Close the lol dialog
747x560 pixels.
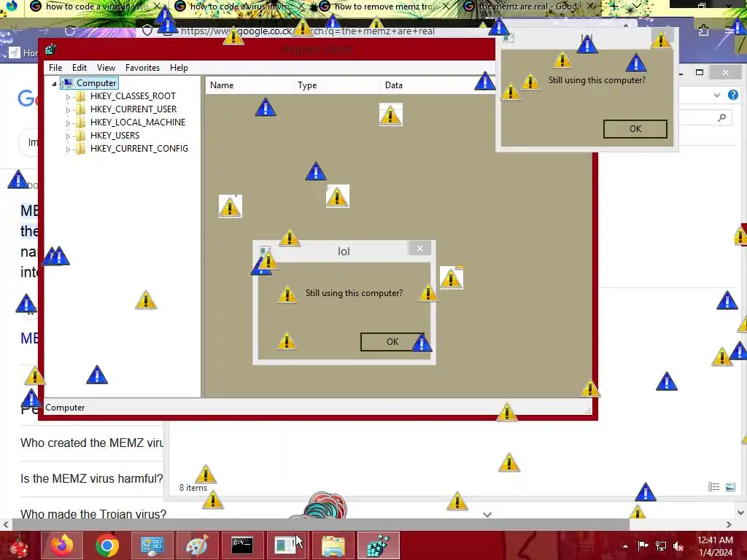pos(419,248)
